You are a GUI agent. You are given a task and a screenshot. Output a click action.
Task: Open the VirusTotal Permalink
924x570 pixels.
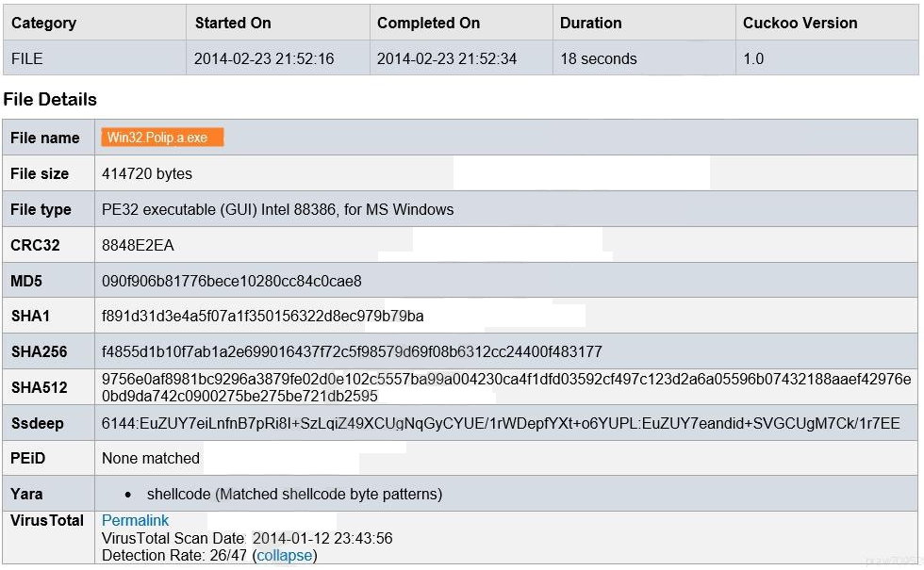coord(135,520)
